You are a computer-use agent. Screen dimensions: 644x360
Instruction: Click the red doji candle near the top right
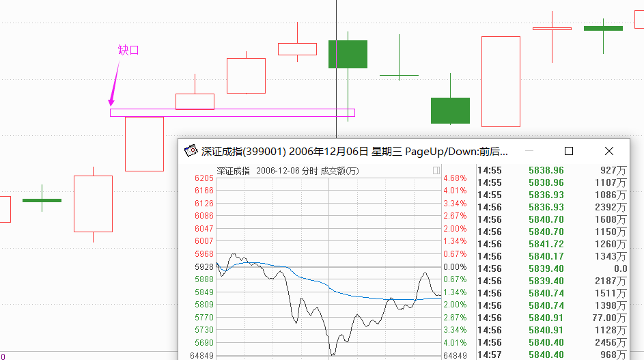552,28
